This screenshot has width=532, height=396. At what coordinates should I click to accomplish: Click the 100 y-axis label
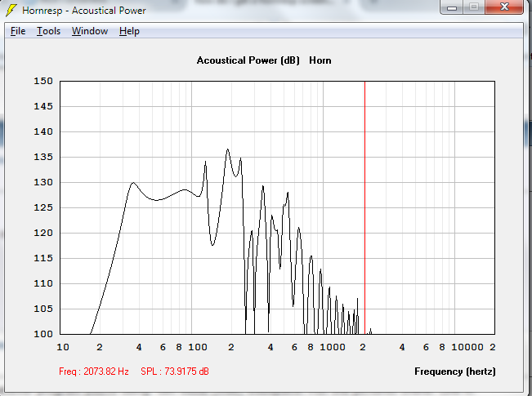43,334
